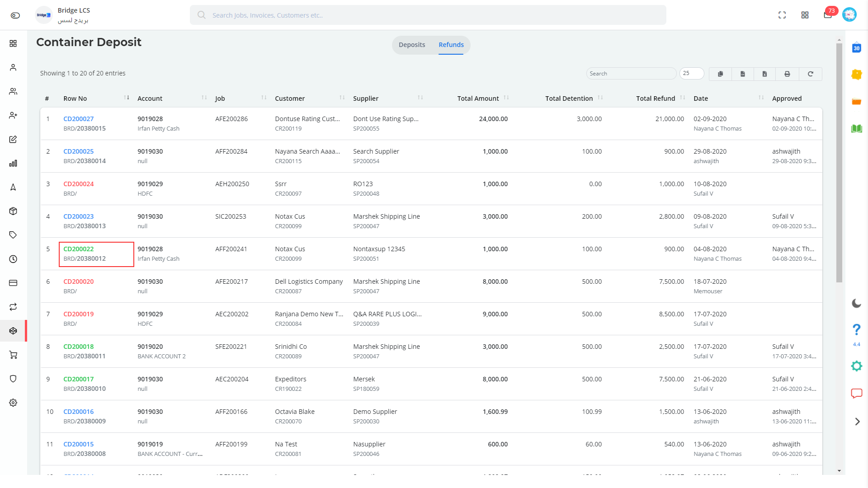
Task: Open the bar chart reports sidebar icon
Action: tap(13, 163)
